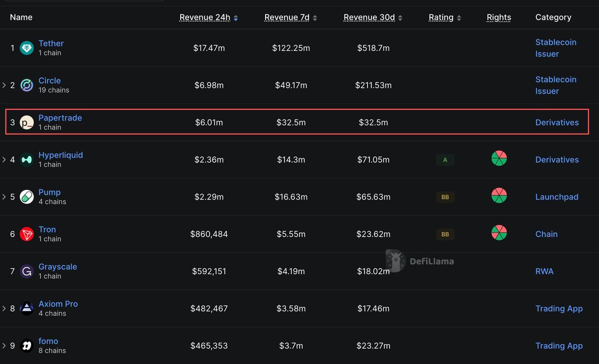
Task: Sort by Revenue 24h column
Action: 209,17
